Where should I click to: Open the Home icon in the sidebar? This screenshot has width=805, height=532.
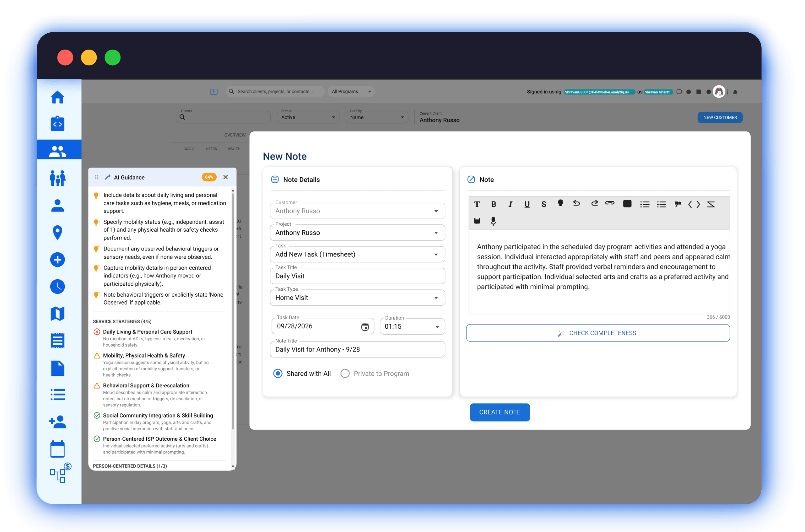click(57, 98)
